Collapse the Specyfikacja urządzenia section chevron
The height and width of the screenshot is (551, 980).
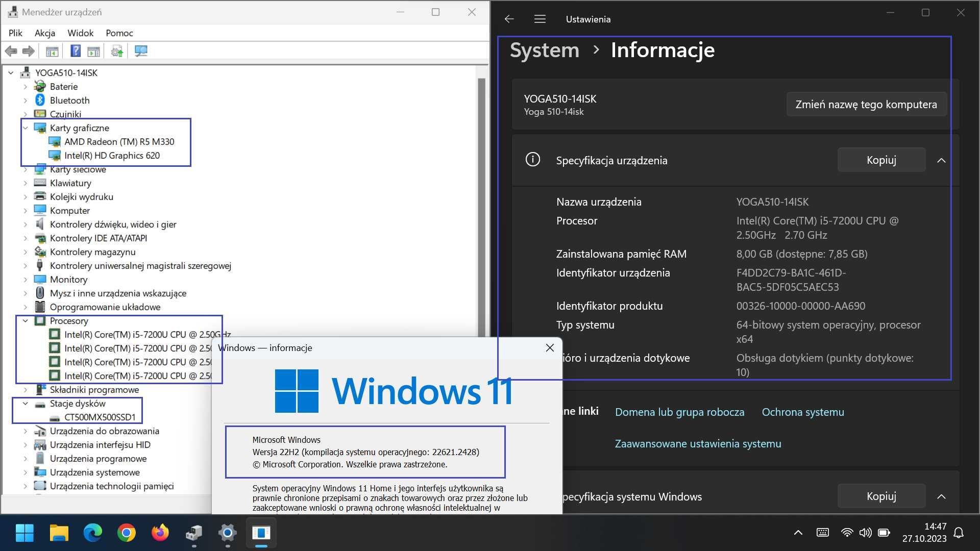(941, 160)
